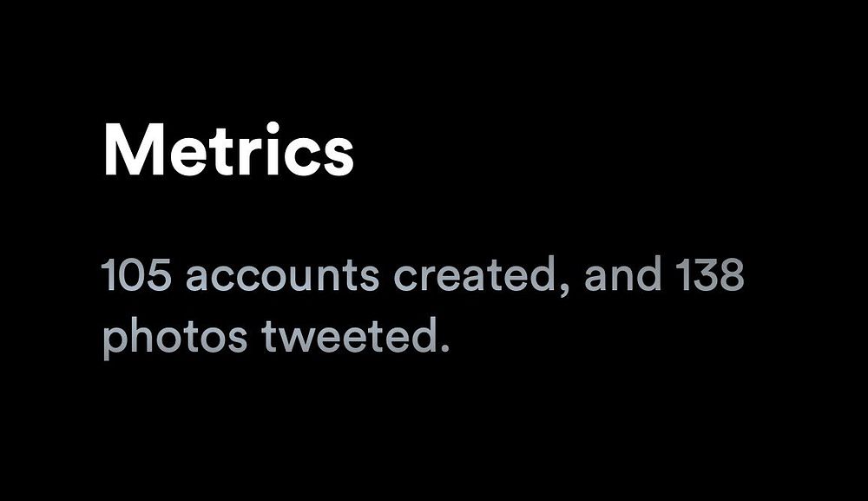Click the letter p starting photos
The image size is (868, 501).
[114, 343]
